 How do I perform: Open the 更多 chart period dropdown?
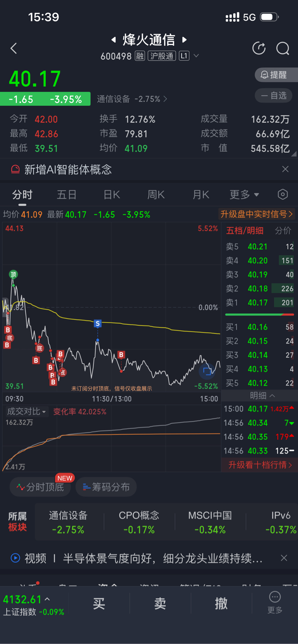tap(244, 195)
